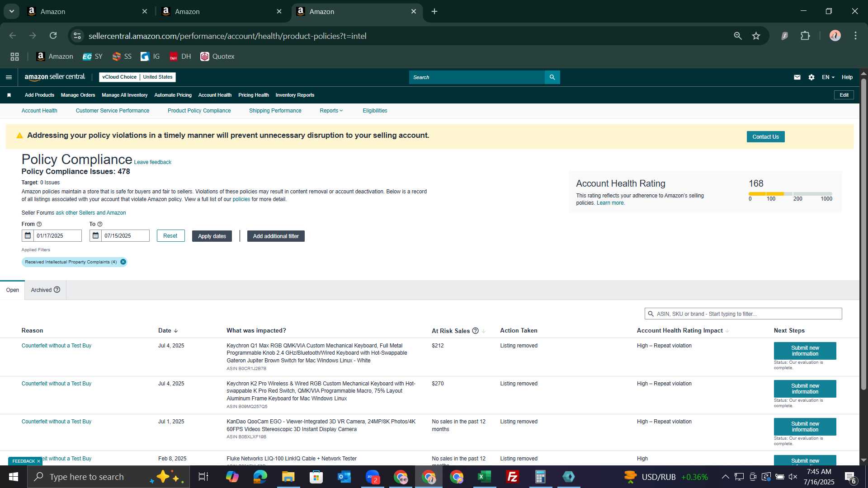Click the From date input field
Image resolution: width=868 pixels, height=488 pixels.
57,236
